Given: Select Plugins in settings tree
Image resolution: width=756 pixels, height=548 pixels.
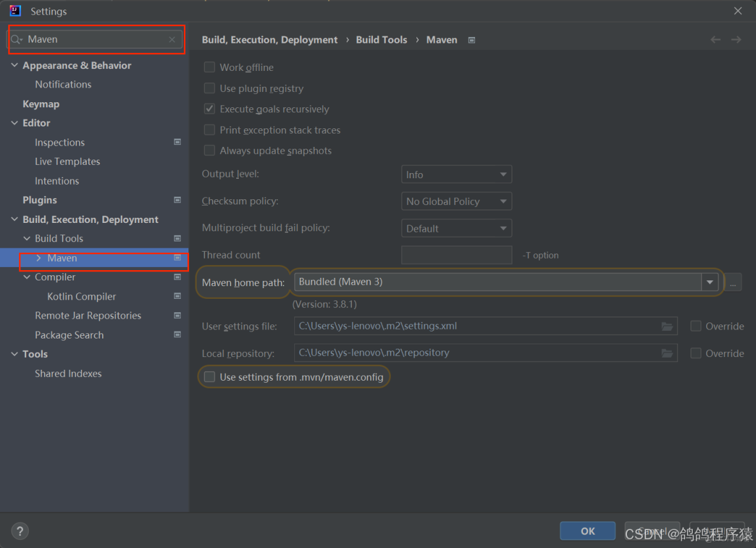Looking at the screenshot, I should coord(40,200).
